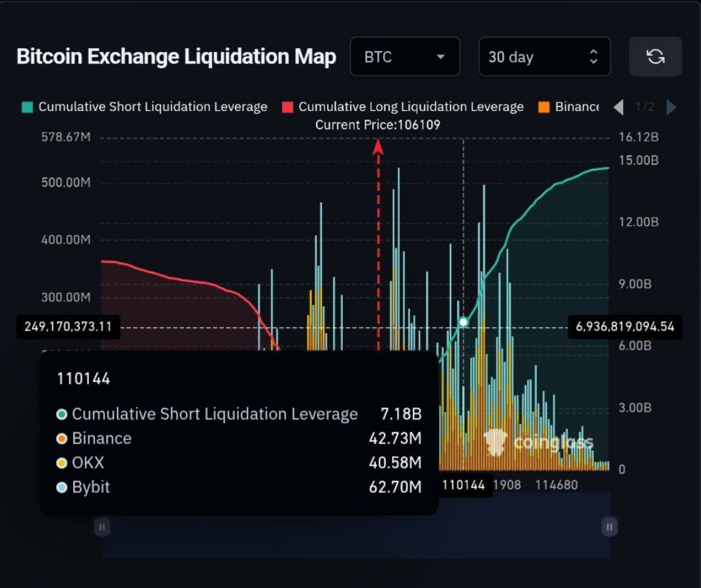Click the teal Short Liquidation color swatch
The height and width of the screenshot is (588, 701).
[27, 107]
